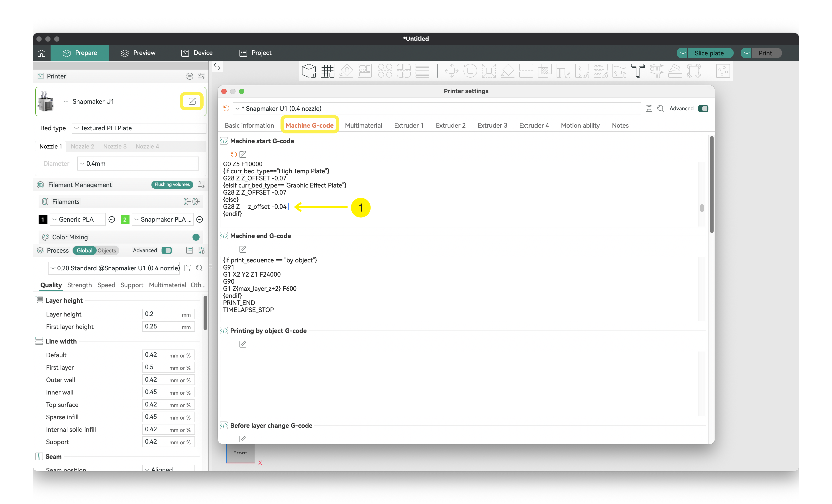Open Snapmaker PLA filament dropdown
This screenshot has width=832, height=504.
(163, 219)
